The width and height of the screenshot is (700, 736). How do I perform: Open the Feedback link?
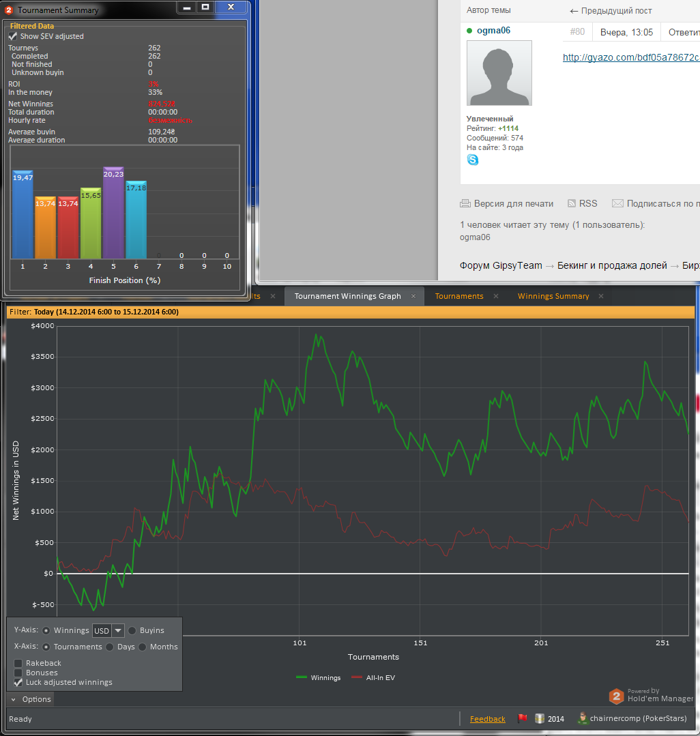coord(487,719)
